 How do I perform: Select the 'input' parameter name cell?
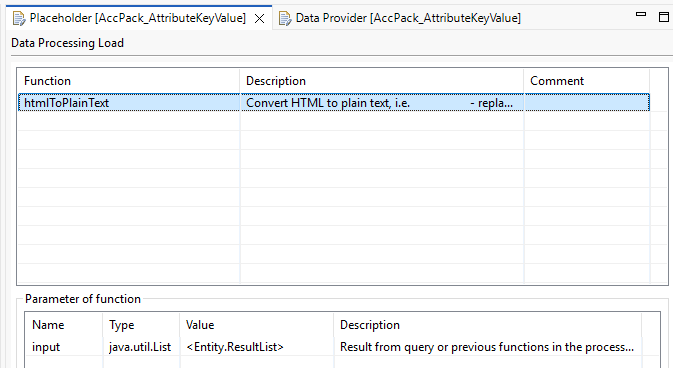coord(64,347)
